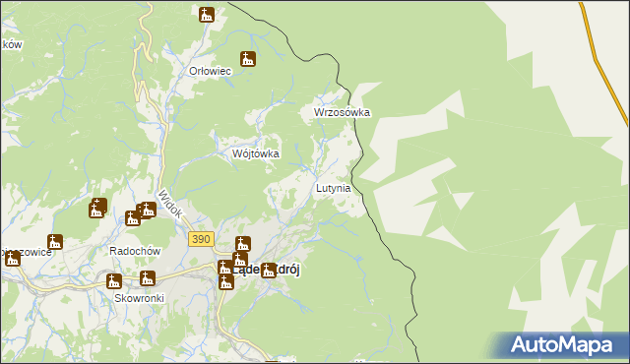
Task: Select the Wójtówka village label
Action: [256, 153]
